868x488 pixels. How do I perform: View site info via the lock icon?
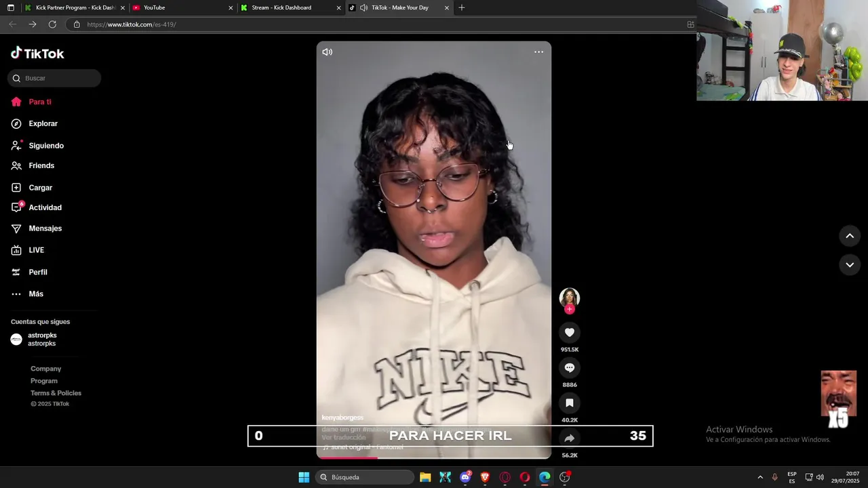coord(77,24)
